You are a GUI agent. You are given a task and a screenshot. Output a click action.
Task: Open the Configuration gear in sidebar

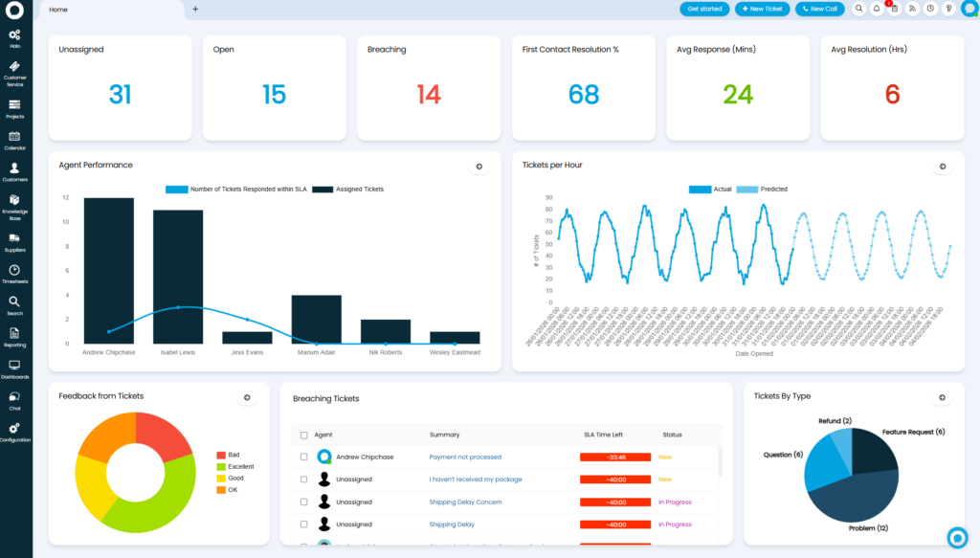click(15, 430)
